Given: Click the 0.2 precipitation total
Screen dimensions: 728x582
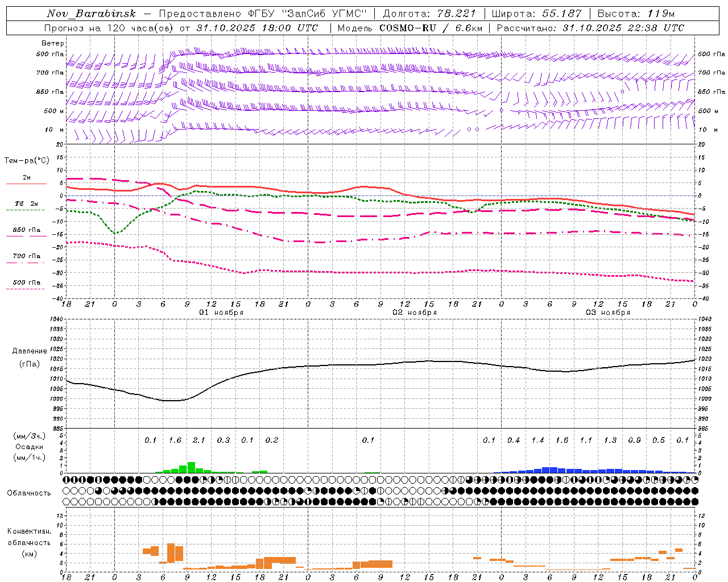Looking at the screenshot, I should tap(272, 440).
